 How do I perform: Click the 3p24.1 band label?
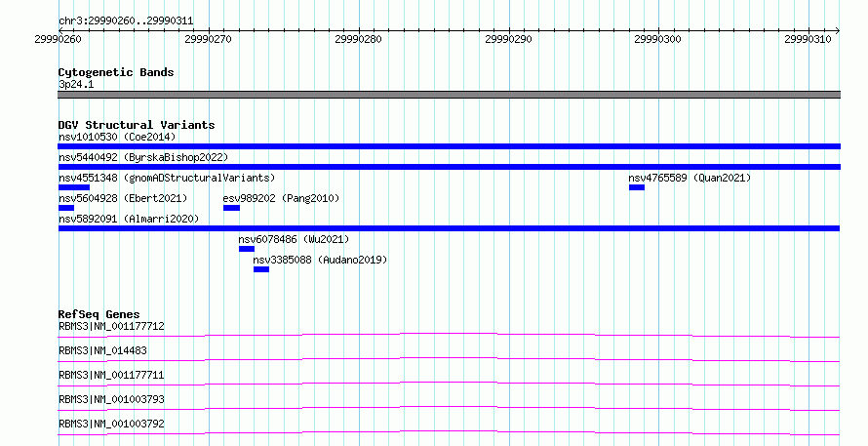click(x=76, y=84)
